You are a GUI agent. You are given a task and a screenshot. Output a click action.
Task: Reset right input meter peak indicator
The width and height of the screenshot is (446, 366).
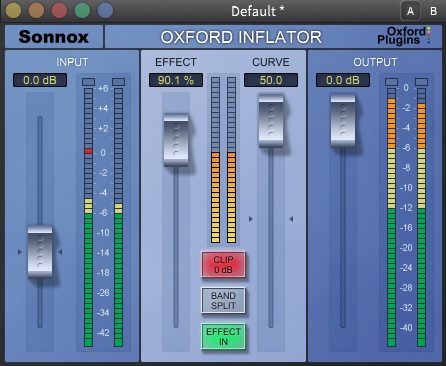[x=118, y=82]
